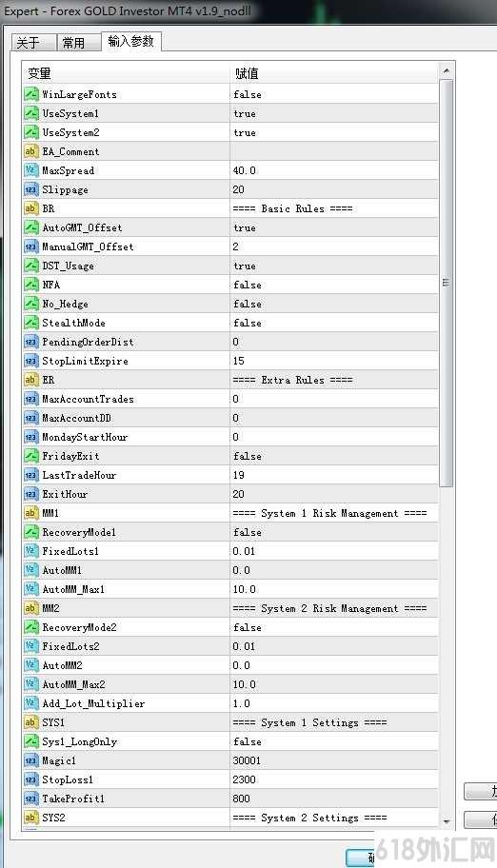Image resolution: width=497 pixels, height=868 pixels.
Task: Open the NFA false value dropdown
Action: click(333, 285)
